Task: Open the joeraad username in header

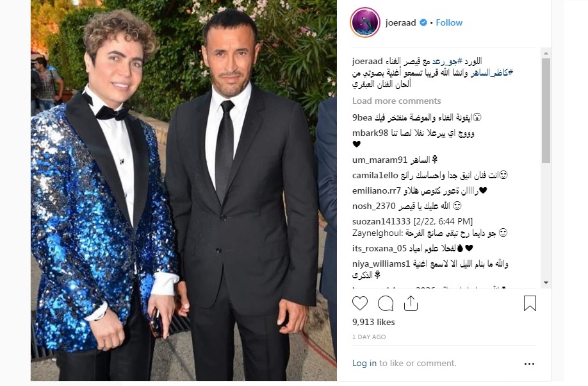Action: click(x=400, y=22)
